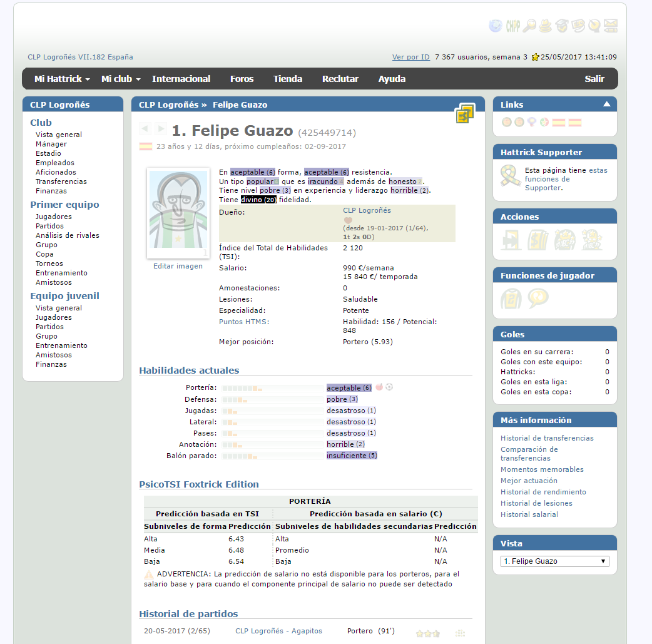The height and width of the screenshot is (644, 652).
Task: Open Historial de lesiones link
Action: click(536, 503)
